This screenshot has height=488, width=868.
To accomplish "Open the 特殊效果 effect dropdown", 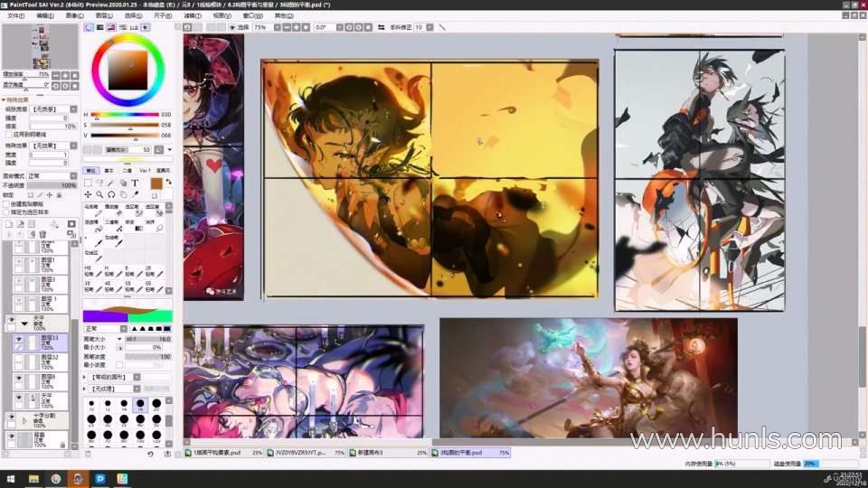I will tap(73, 145).
